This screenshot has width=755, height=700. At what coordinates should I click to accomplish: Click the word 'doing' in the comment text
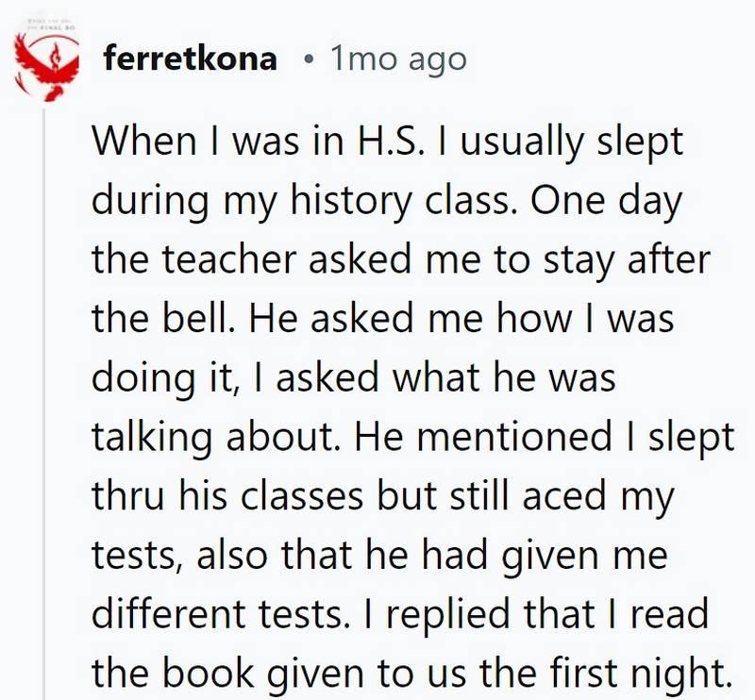[x=143, y=378]
